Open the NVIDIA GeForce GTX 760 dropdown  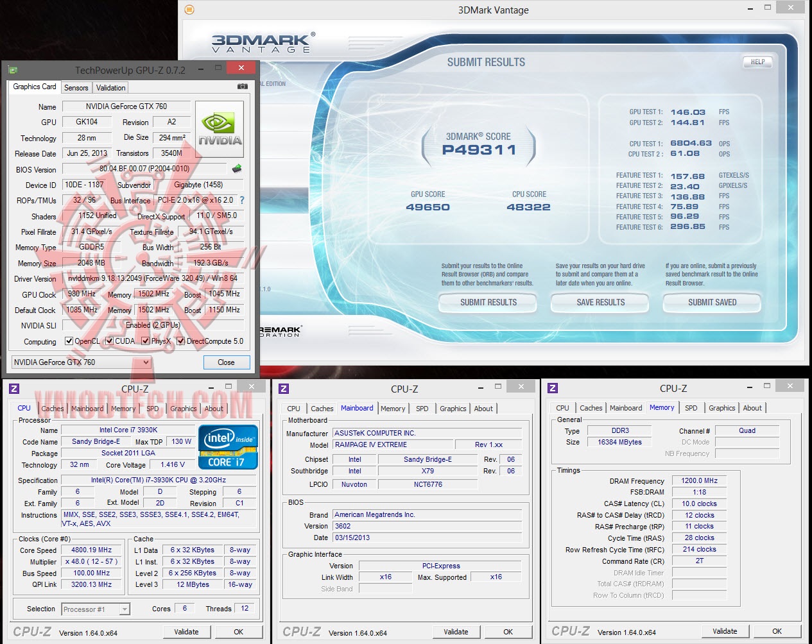(x=82, y=362)
